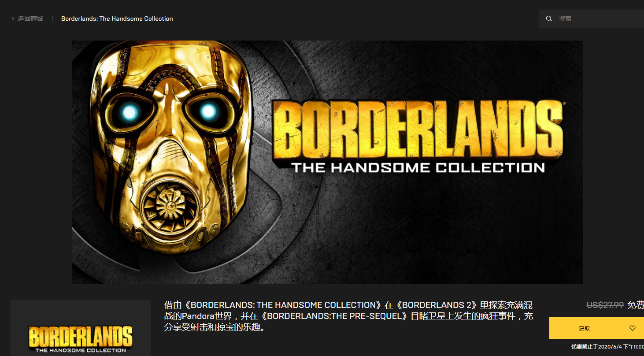Click the search magnifier icon
Image resolution: width=644 pixels, height=356 pixels.
click(x=549, y=19)
